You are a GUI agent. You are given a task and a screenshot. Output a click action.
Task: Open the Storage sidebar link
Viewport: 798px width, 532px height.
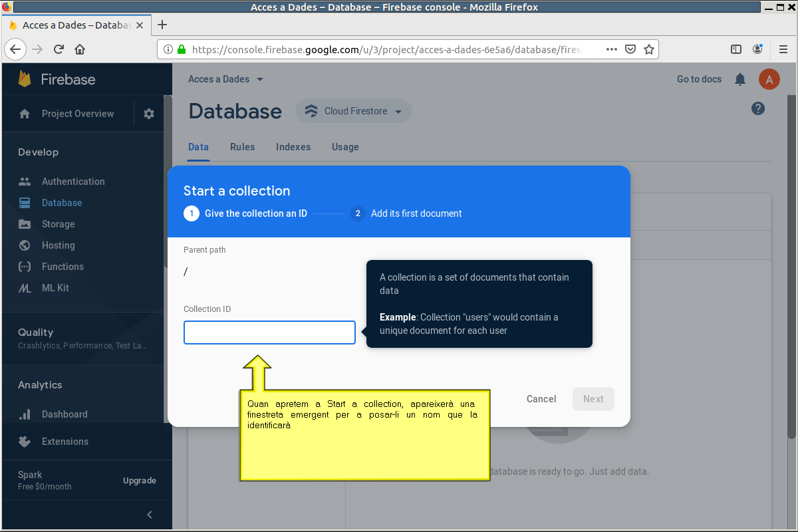point(59,224)
